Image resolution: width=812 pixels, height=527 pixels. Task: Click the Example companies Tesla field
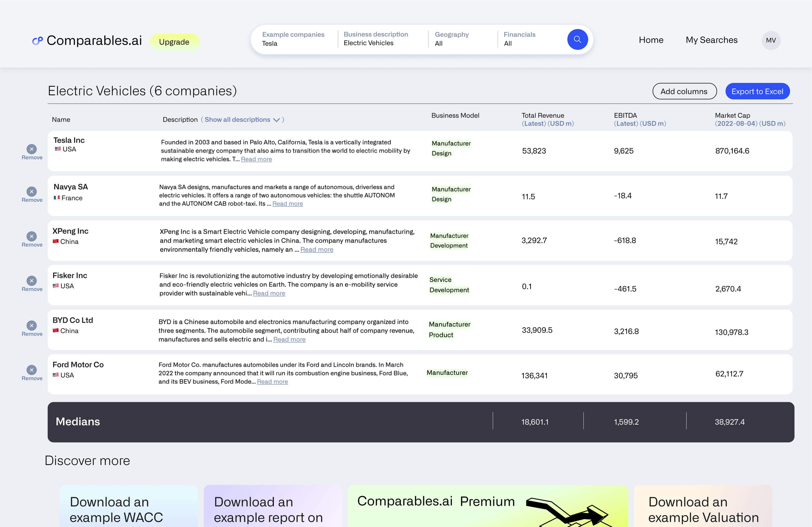293,39
